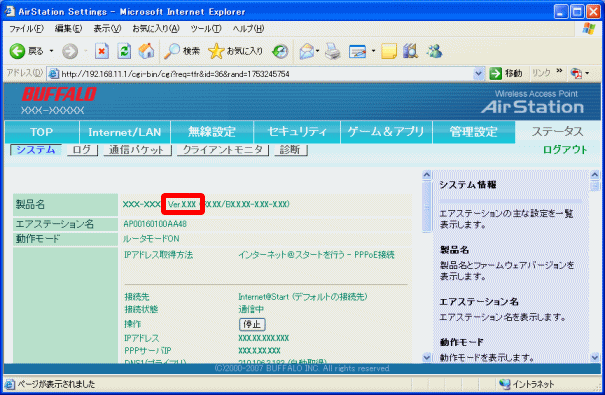605x395 pixels.
Task: Click the page icon in the address bar
Action: (54, 73)
